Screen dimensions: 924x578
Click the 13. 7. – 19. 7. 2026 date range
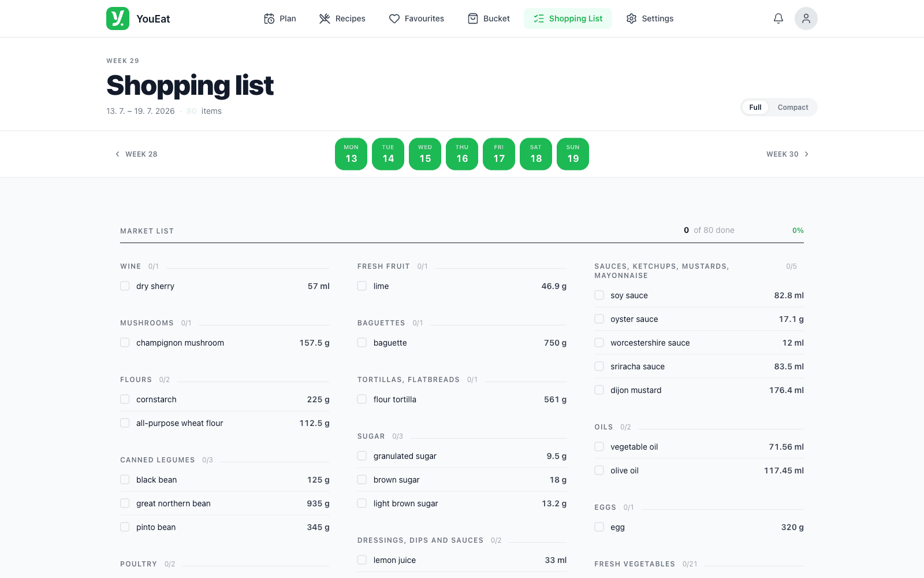(140, 111)
